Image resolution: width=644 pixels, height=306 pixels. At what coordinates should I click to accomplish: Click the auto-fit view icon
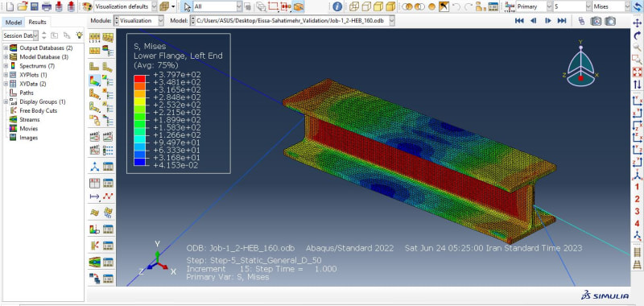(x=637, y=72)
